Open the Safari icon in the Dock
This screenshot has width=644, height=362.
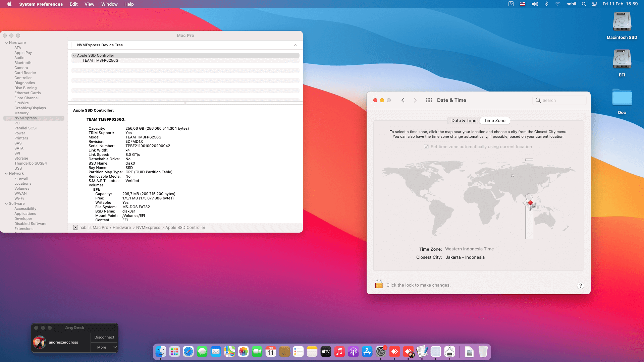pyautogui.click(x=188, y=352)
